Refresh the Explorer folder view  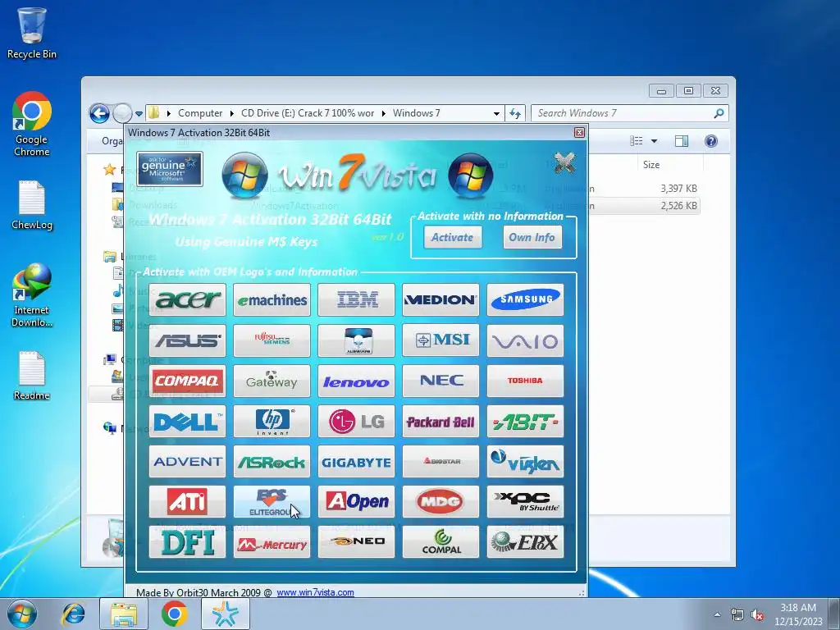515,113
